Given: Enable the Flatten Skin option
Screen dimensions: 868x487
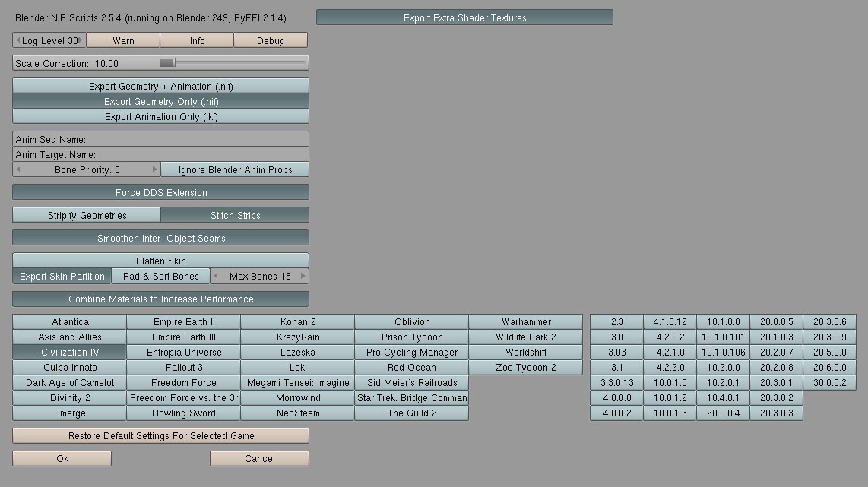Looking at the screenshot, I should (x=160, y=261).
